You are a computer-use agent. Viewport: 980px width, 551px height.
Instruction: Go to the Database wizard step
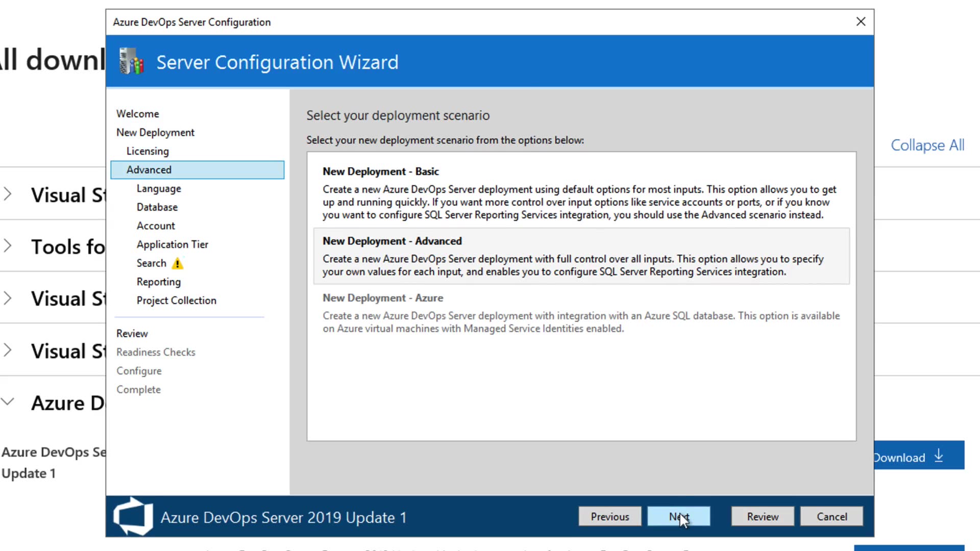coord(157,207)
